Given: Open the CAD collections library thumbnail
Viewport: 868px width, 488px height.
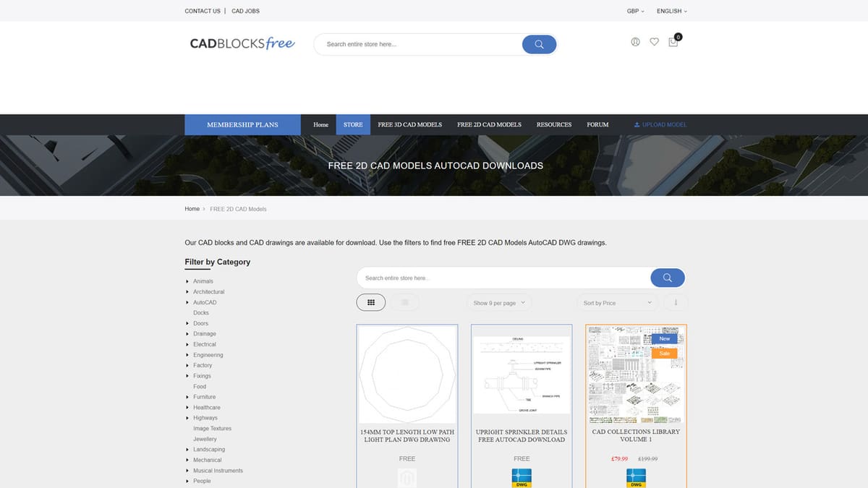Looking at the screenshot, I should coord(636,374).
